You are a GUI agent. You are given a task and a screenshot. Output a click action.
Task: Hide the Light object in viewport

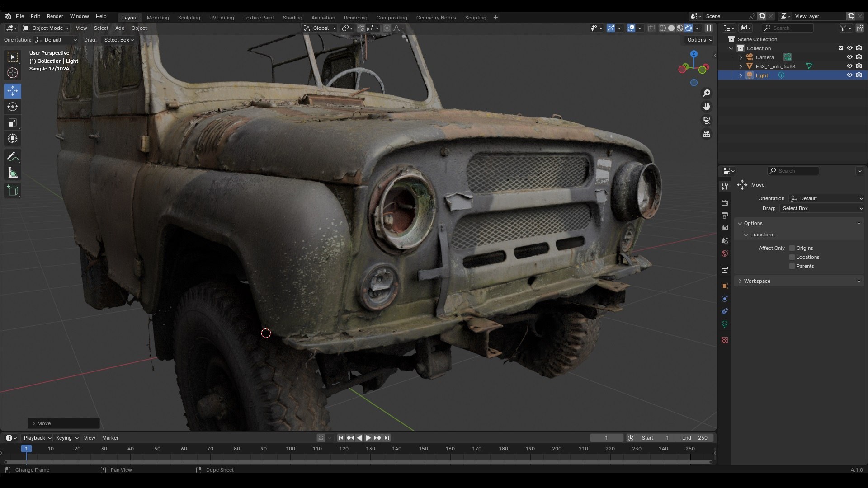[849, 75]
